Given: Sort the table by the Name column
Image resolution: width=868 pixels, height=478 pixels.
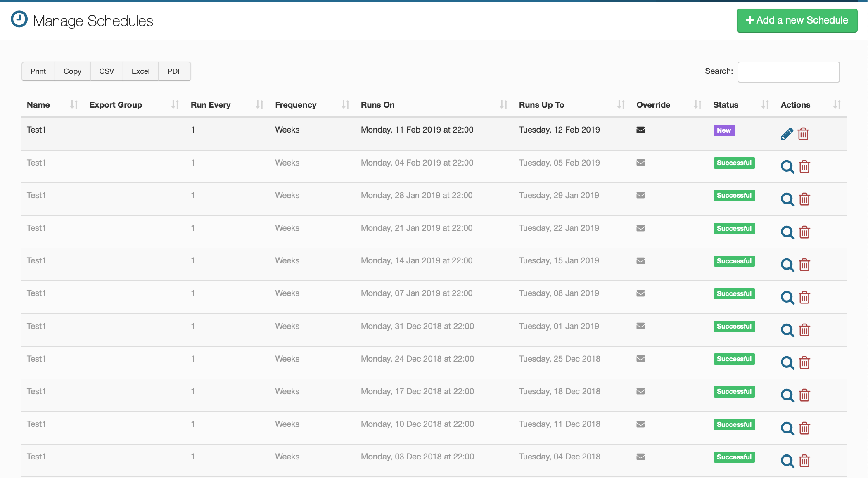Looking at the screenshot, I should 38,105.
